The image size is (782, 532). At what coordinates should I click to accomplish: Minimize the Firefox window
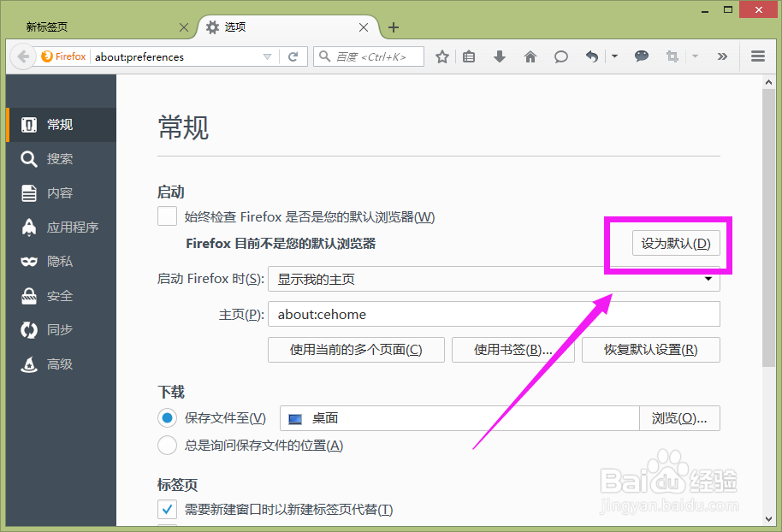(x=705, y=10)
